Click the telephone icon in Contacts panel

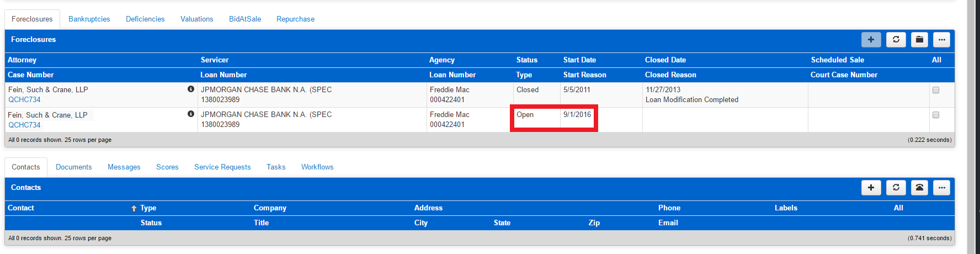click(x=919, y=188)
